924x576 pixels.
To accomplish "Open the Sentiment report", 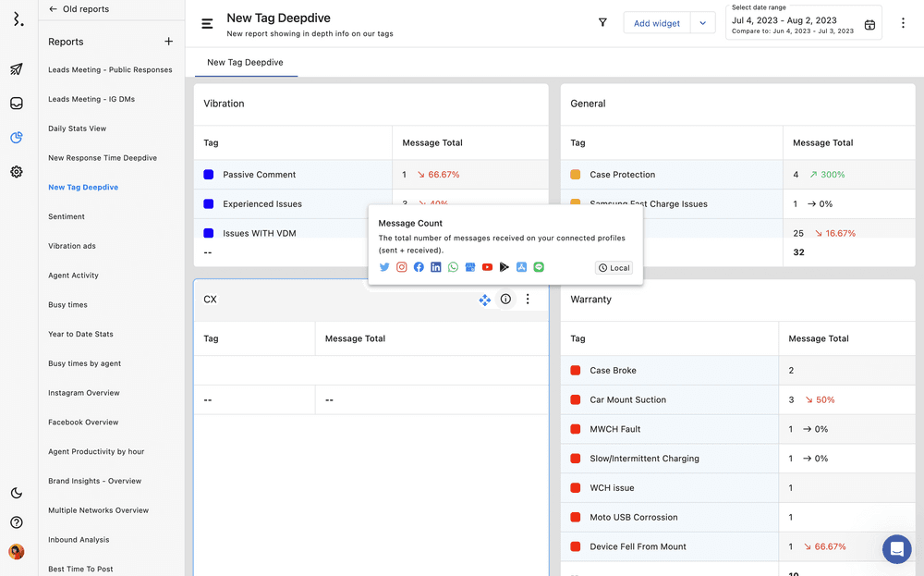I will (67, 216).
